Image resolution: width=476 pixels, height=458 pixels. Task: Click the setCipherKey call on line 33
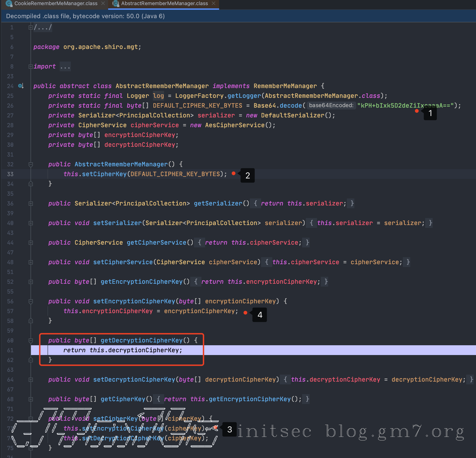pyautogui.click(x=104, y=174)
